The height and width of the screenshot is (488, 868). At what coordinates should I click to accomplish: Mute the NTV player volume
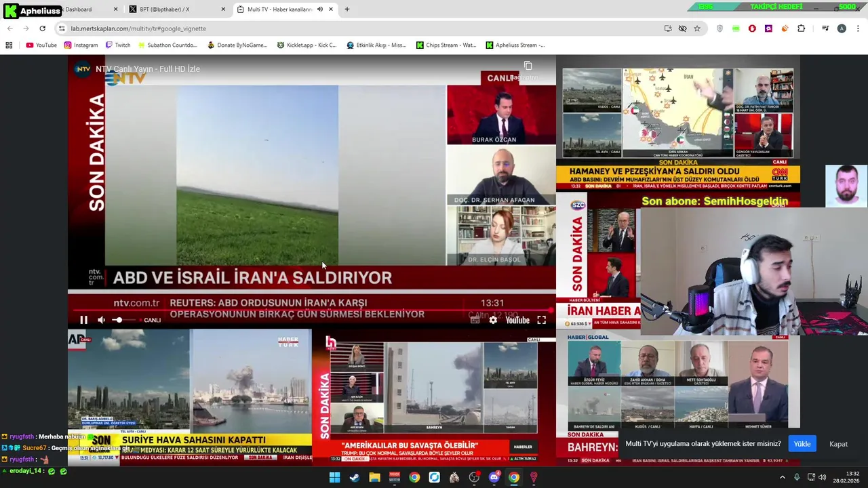point(101,320)
